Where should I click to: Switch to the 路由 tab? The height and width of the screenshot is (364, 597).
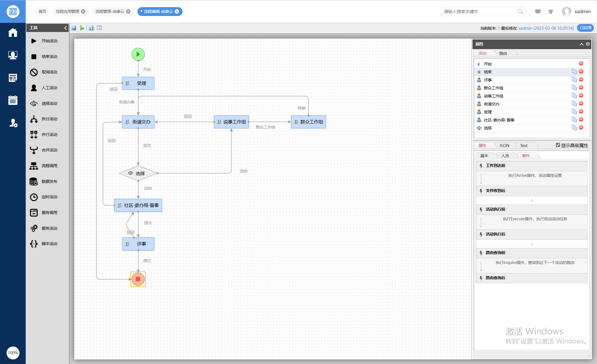click(x=503, y=53)
